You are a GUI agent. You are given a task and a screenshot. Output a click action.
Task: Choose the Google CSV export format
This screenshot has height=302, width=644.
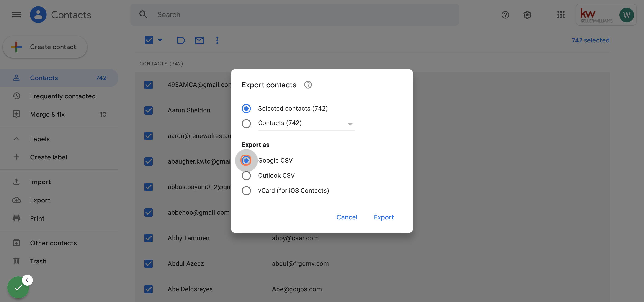pos(246,160)
